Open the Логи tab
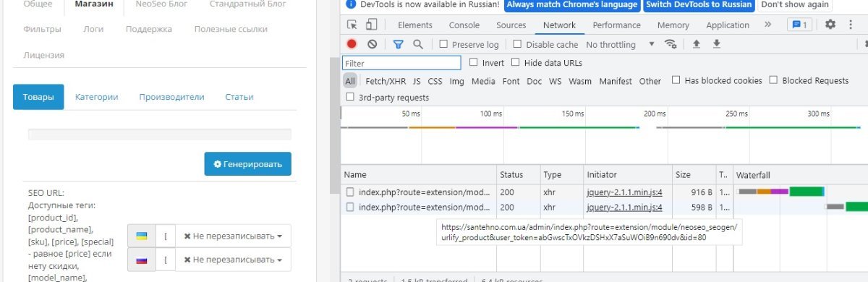The image size is (868, 282). pos(93,29)
